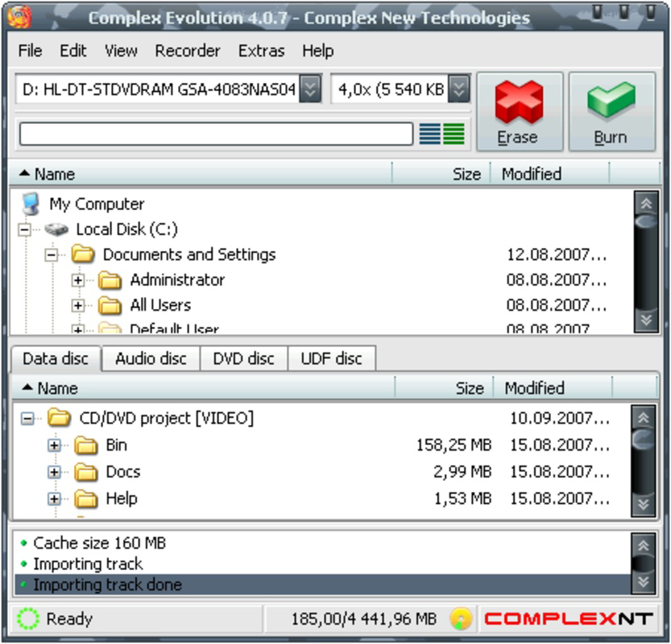Sort file browser by Size column
Image resolution: width=671 pixels, height=644 pixels.
pos(441,174)
